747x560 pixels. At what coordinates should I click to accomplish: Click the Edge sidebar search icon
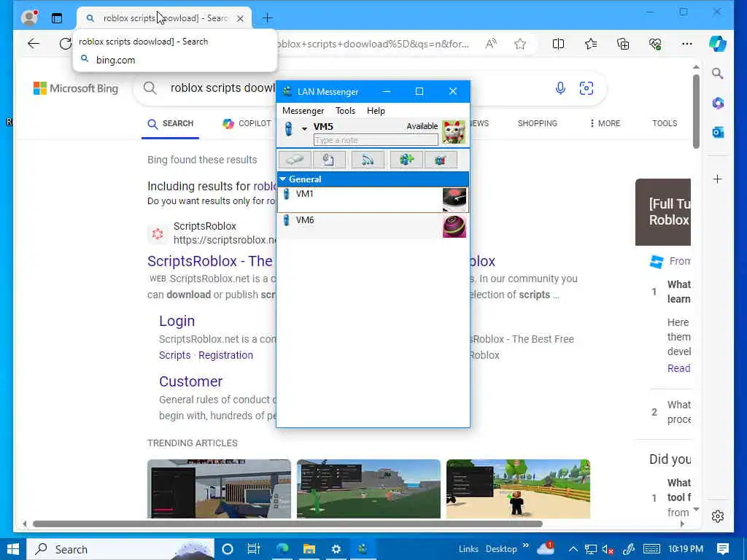pos(718,74)
